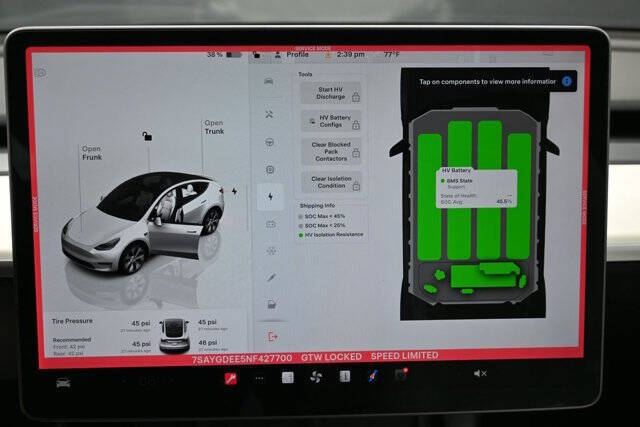The image size is (640, 427).
Task: Tap the HV Battery info popup
Action: tap(477, 187)
